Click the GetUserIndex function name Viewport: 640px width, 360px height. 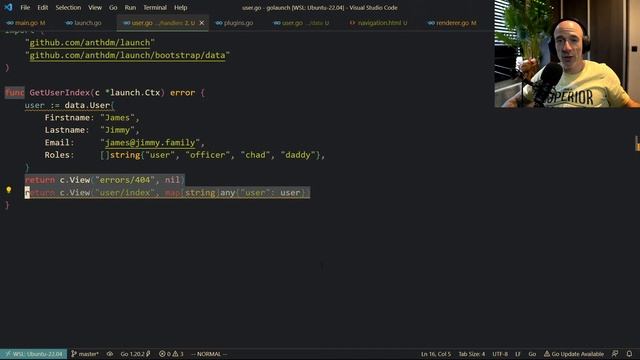pos(60,93)
